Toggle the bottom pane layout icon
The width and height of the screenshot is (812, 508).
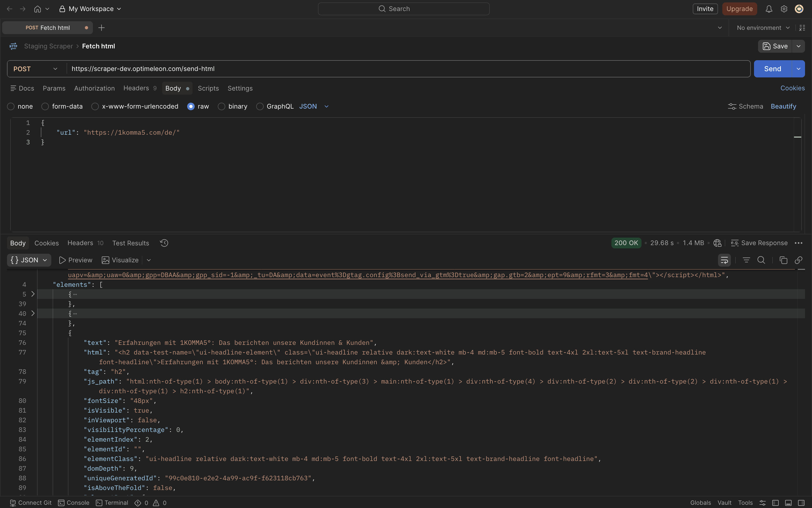(x=788, y=503)
